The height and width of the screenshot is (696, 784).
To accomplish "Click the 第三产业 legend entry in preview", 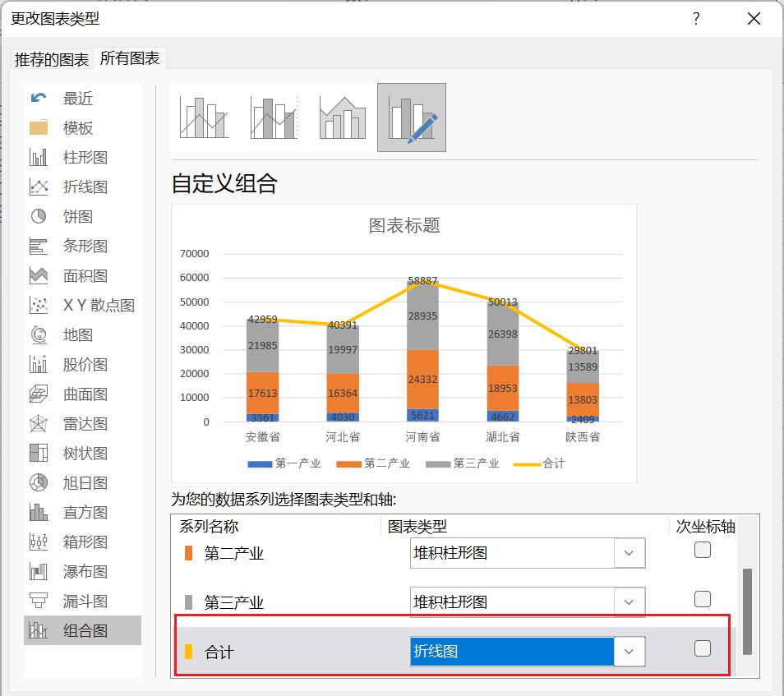I will 463,463.
